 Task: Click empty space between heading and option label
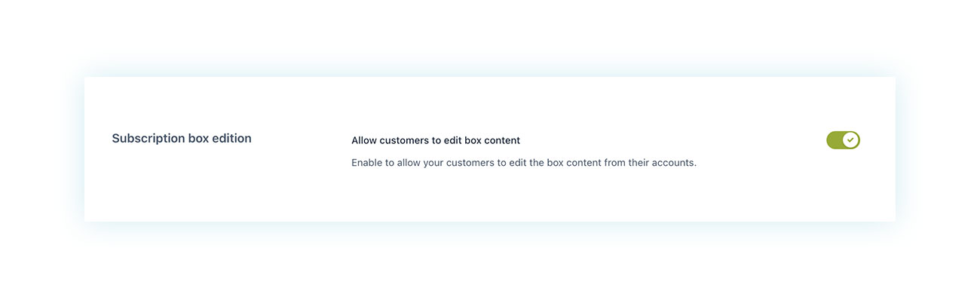coord(302,140)
